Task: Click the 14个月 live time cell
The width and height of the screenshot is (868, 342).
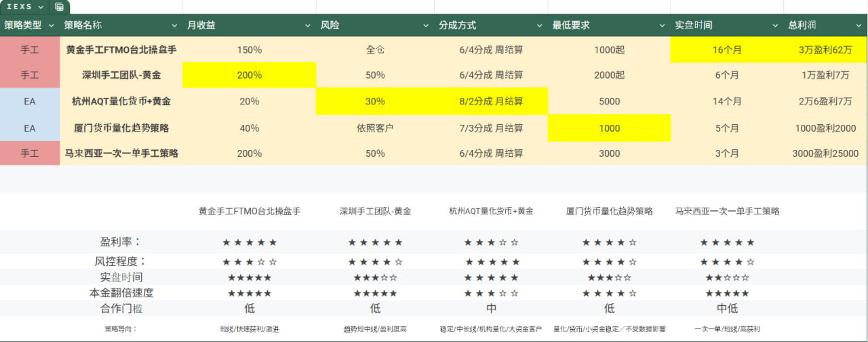Action: point(727,102)
